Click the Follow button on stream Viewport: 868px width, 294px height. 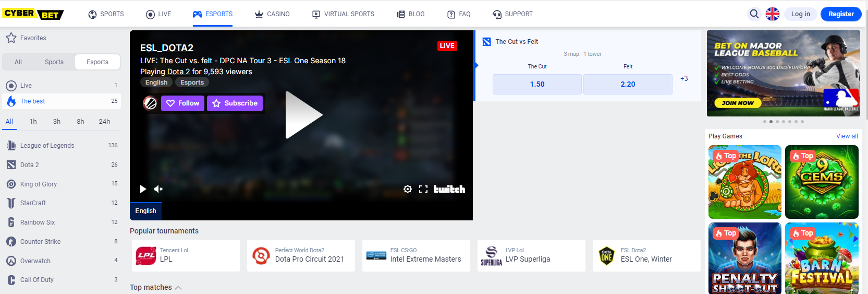tap(182, 103)
